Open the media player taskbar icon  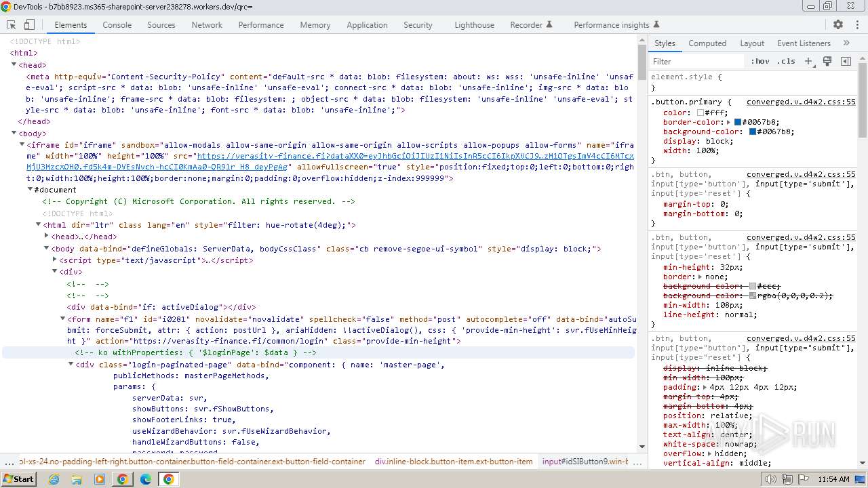100,479
